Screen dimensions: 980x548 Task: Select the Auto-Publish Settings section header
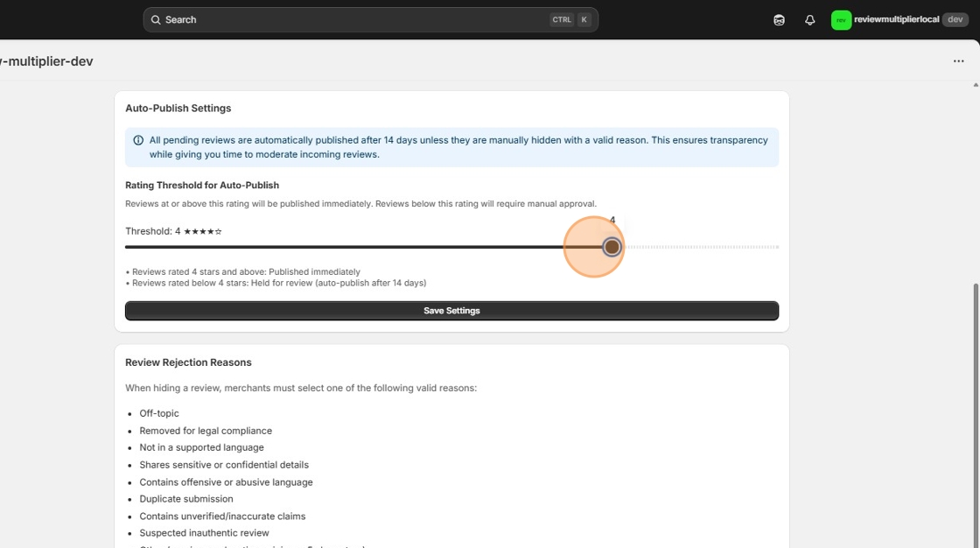click(x=178, y=108)
